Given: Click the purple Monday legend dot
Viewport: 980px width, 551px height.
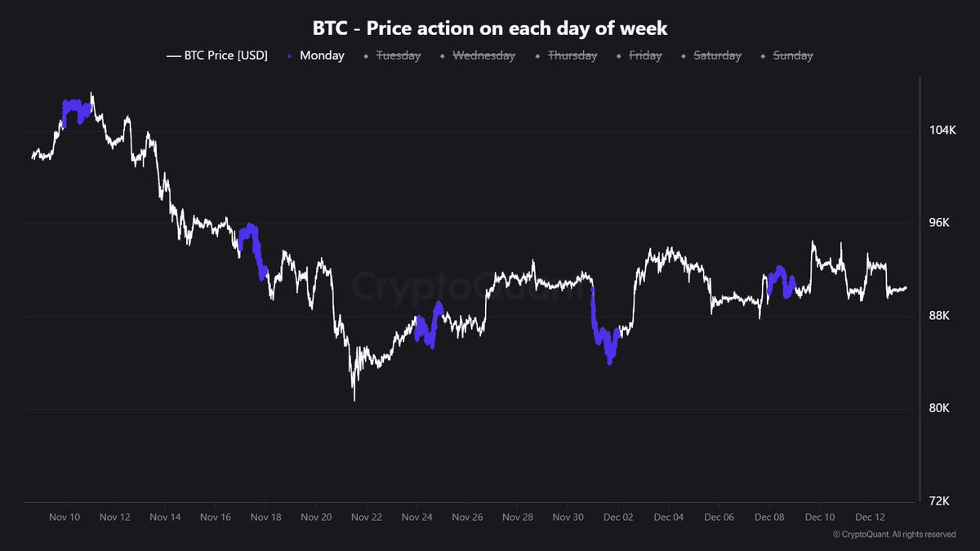Looking at the screenshot, I should coord(290,56).
